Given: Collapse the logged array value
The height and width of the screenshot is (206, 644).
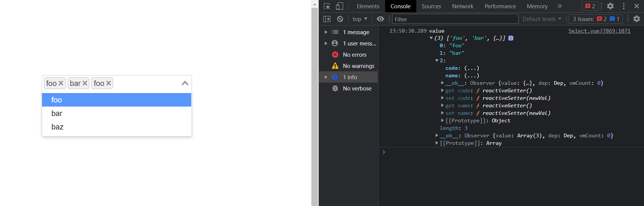Looking at the screenshot, I should click(431, 38).
